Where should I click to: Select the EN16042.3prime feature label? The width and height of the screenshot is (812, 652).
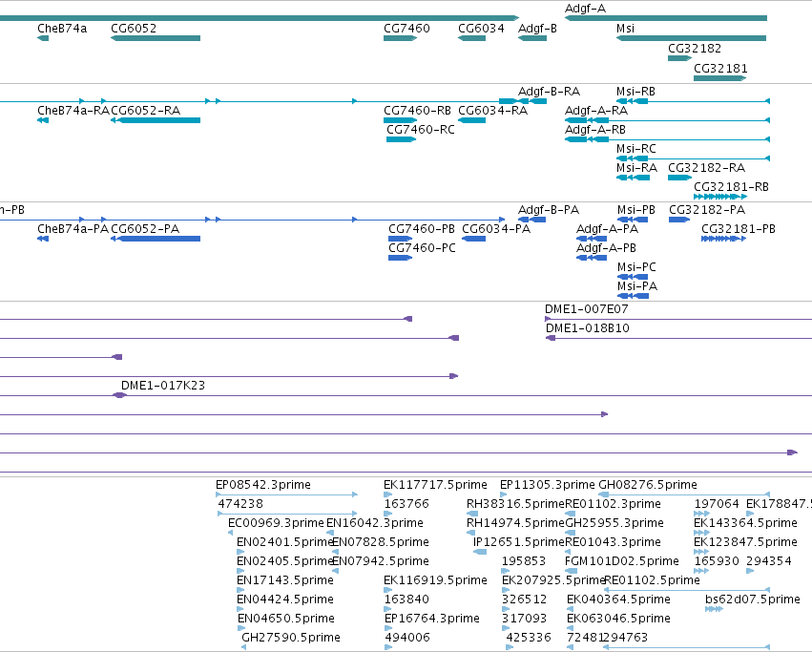(x=374, y=523)
